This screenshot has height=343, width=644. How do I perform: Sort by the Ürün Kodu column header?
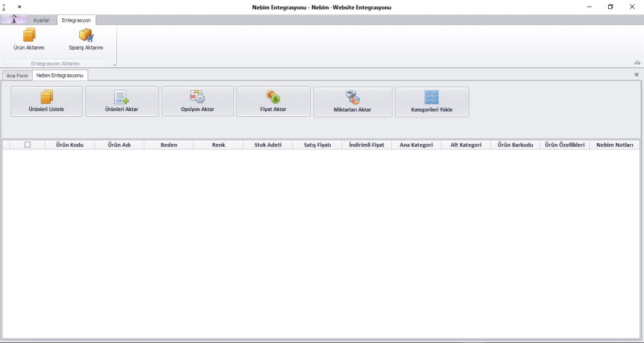point(70,145)
